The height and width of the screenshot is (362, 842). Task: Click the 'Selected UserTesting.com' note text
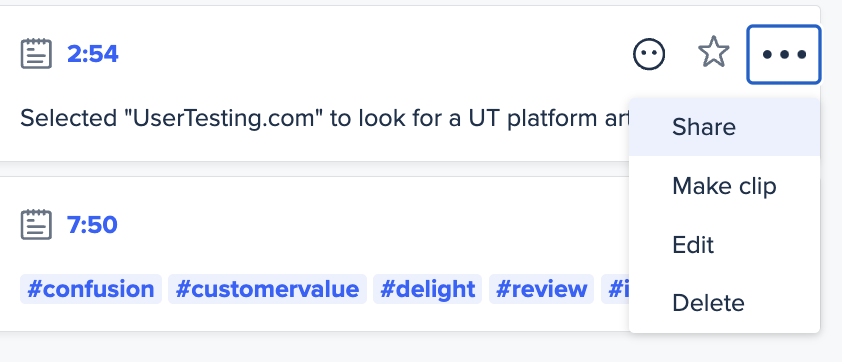(x=324, y=119)
